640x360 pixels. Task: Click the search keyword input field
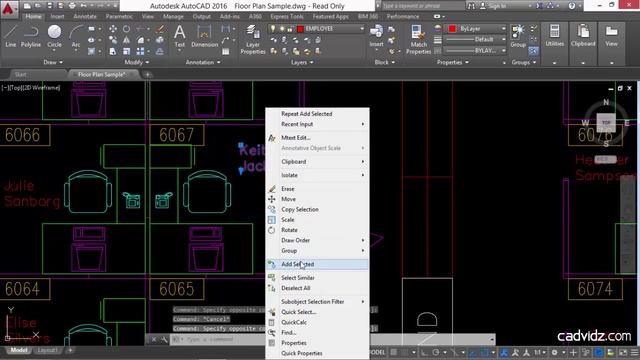(x=423, y=6)
